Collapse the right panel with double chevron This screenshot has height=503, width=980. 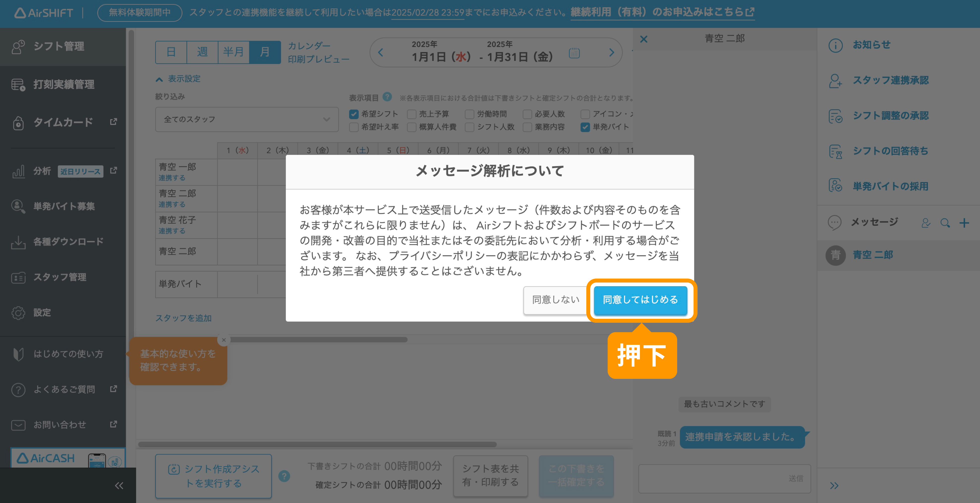point(834,486)
